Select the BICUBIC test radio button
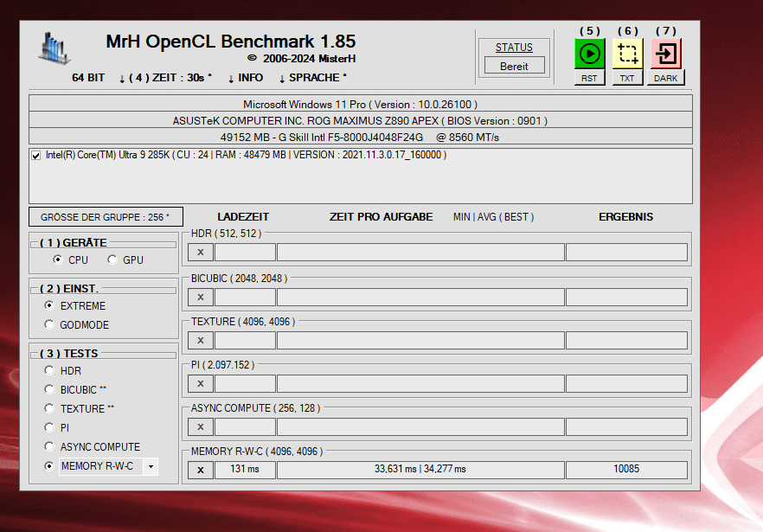 [x=49, y=389]
